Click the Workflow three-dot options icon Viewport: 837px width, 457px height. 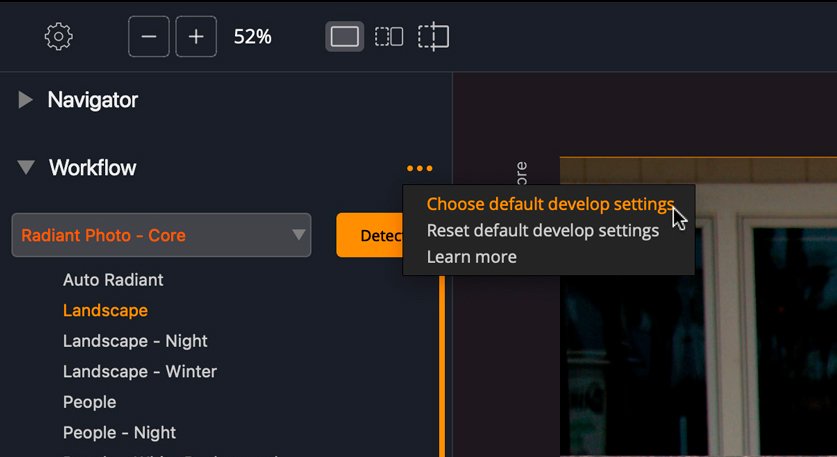[x=420, y=168]
